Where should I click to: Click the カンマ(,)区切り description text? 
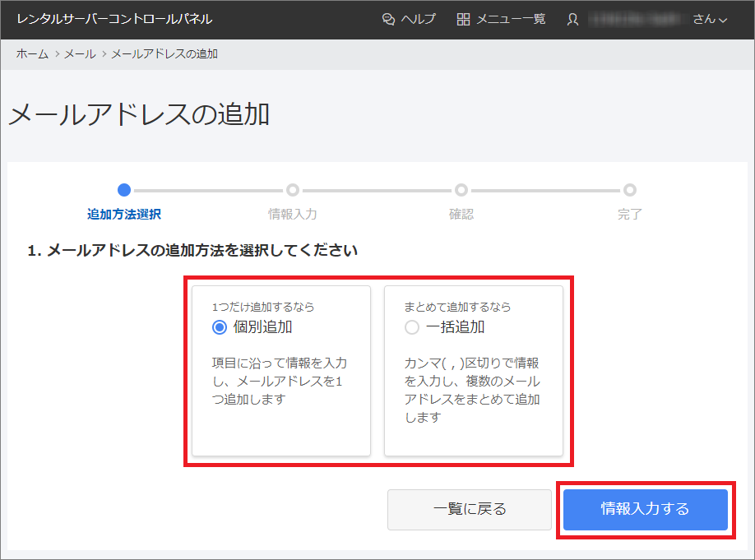click(472, 390)
